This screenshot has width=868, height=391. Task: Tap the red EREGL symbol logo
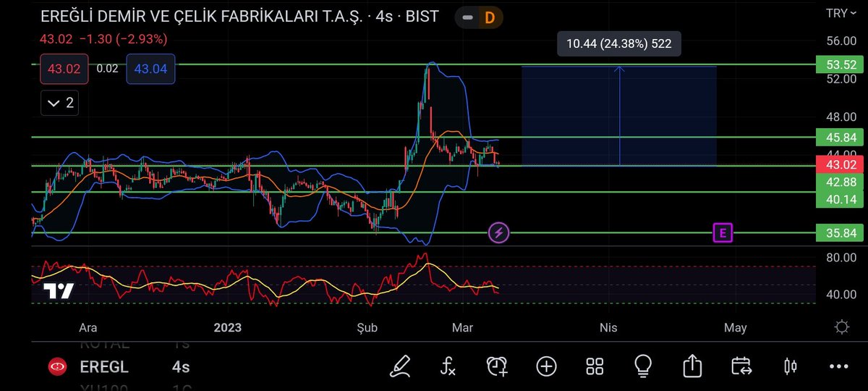tap(56, 367)
